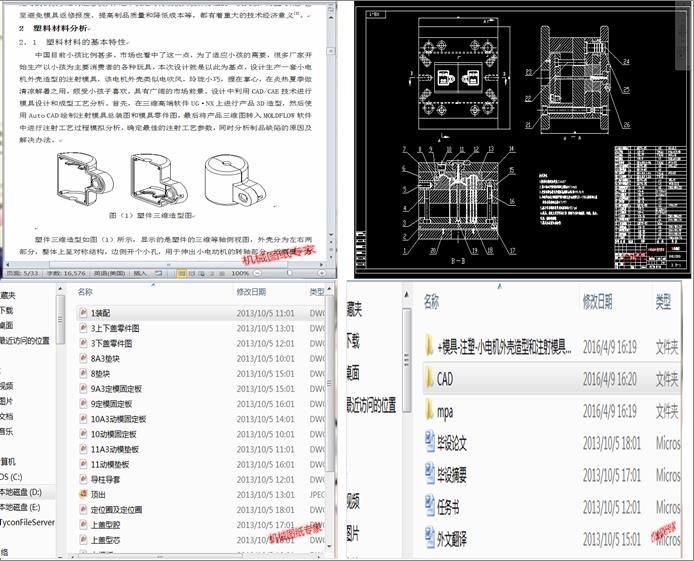
Task: Toggle the 插入 insert mode indicator
Action: pos(140,273)
